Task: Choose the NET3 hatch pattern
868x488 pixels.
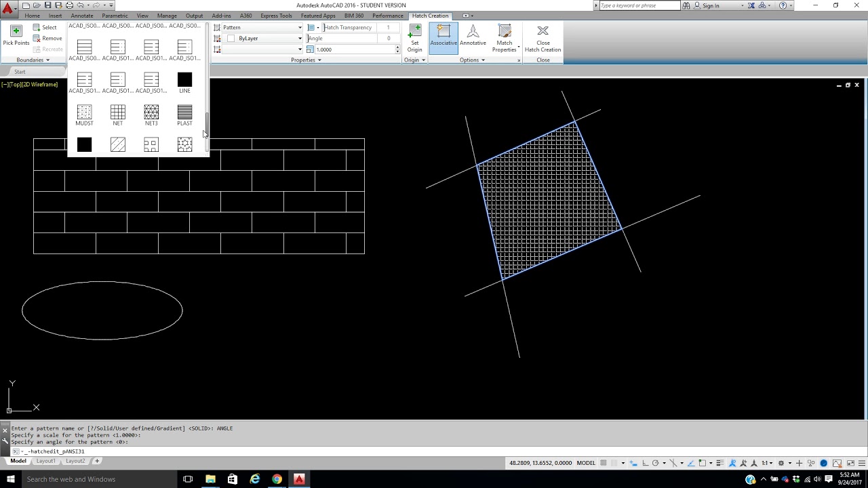Action: pos(151,115)
